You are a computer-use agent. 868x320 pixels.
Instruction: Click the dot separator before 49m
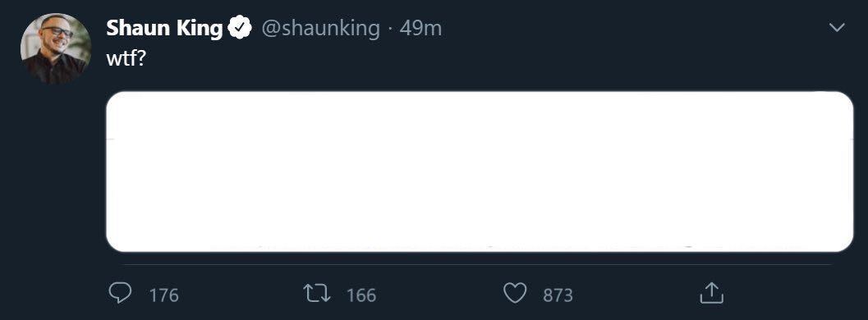(x=390, y=29)
